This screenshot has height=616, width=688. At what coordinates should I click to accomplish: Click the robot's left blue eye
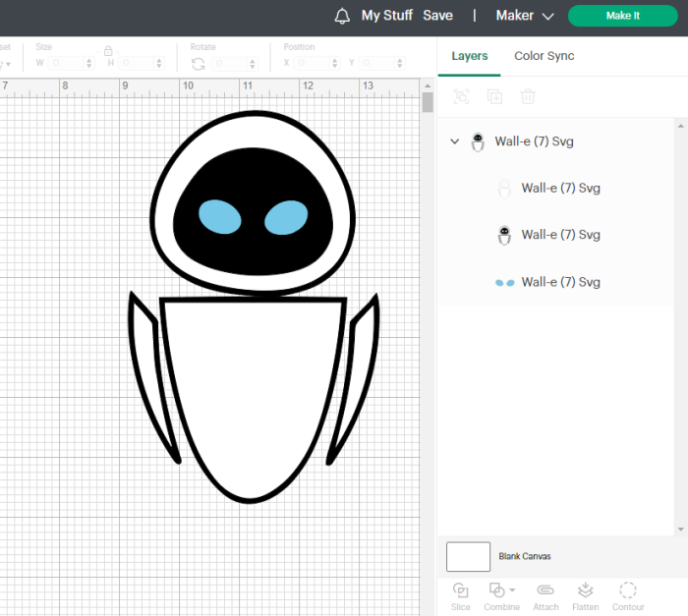coord(219,217)
